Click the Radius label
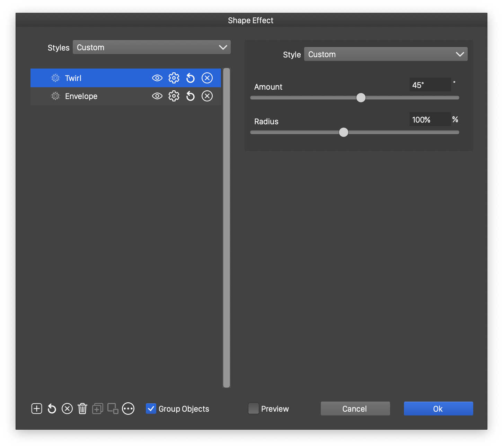 click(x=266, y=122)
